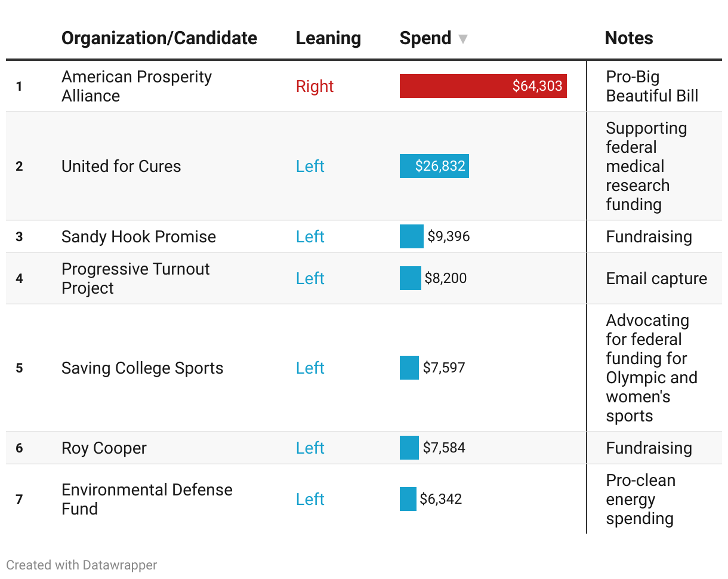Click the red Right leaning label
Viewport: 728px width, 579px height.
(314, 86)
